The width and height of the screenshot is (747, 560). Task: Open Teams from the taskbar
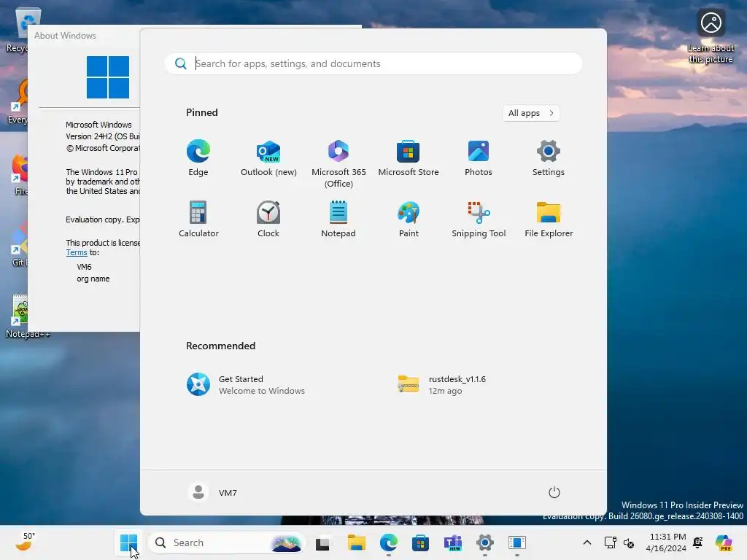coord(452,542)
